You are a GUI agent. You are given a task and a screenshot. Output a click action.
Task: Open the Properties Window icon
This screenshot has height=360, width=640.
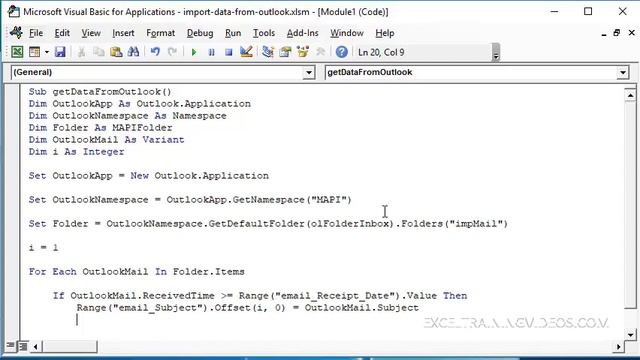[x=285, y=52]
